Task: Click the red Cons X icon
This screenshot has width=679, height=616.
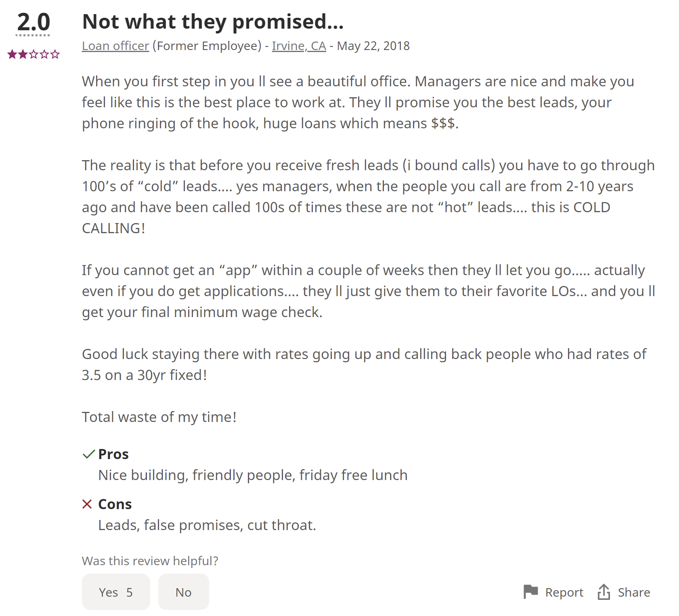Action: [x=87, y=504]
